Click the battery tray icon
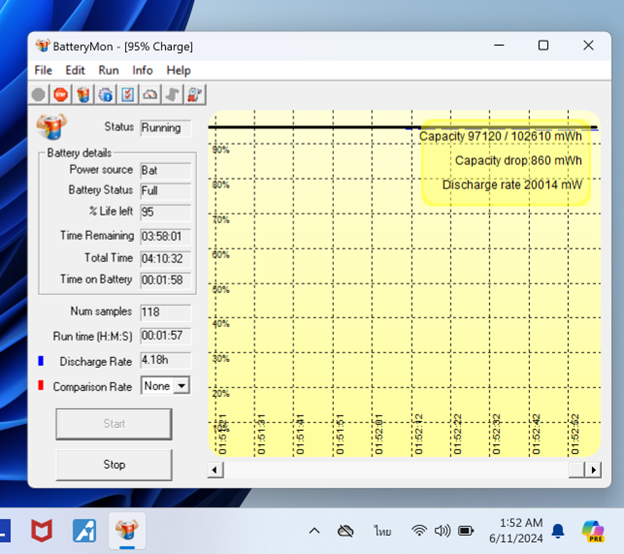The image size is (624, 554). (466, 531)
